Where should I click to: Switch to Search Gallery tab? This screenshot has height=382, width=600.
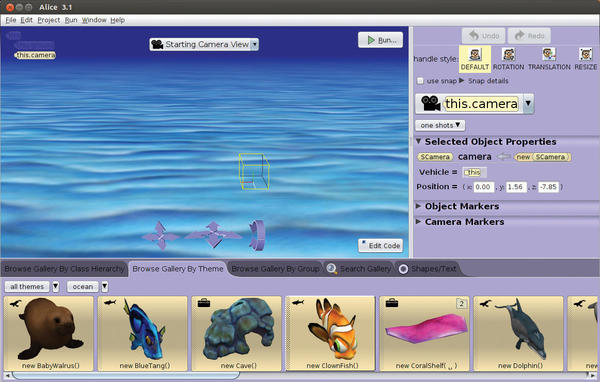pyautogui.click(x=359, y=269)
